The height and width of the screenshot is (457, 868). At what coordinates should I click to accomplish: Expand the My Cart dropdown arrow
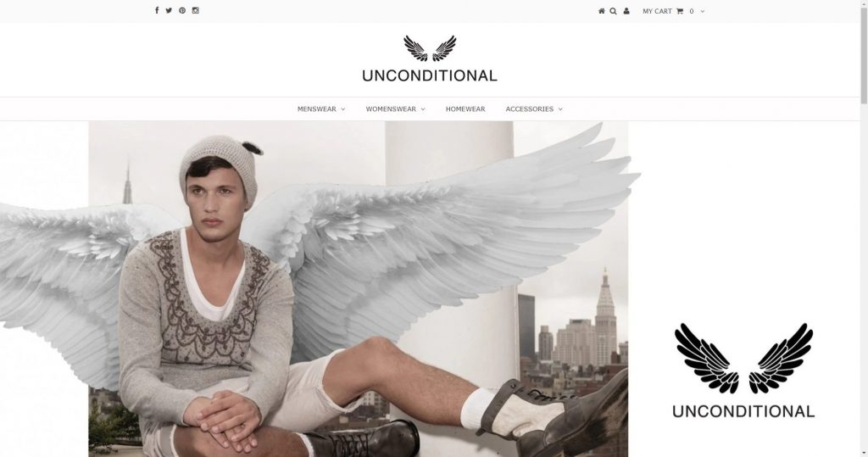703,11
